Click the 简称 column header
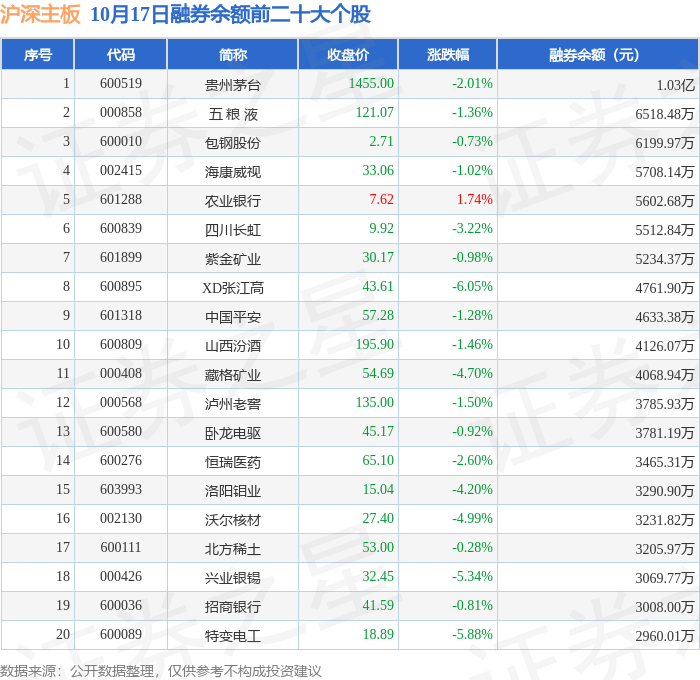 pyautogui.click(x=233, y=54)
